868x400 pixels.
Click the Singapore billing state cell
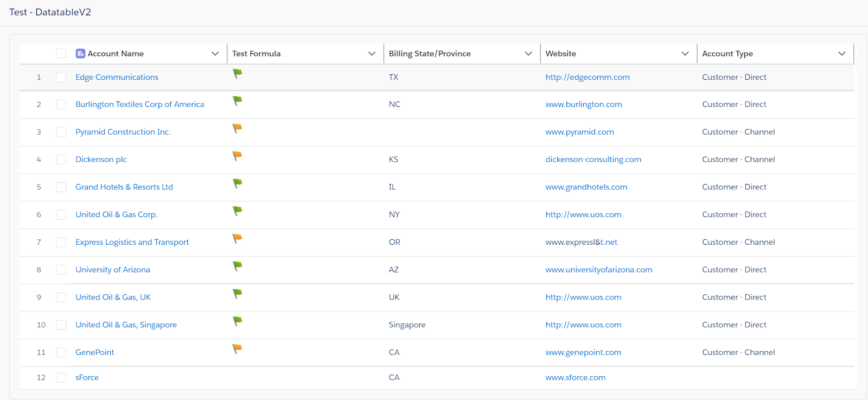click(407, 325)
